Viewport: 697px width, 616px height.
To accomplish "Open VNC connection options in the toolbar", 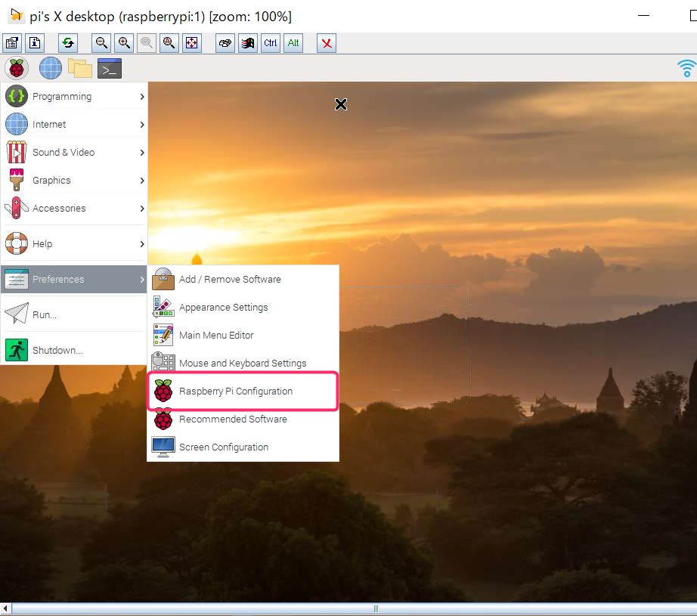I will [12, 43].
